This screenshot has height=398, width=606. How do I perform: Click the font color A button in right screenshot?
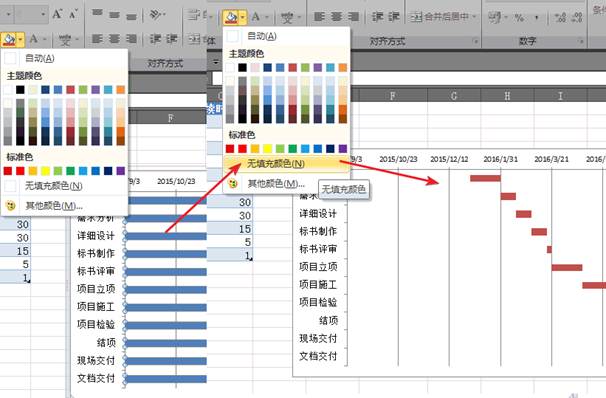tap(255, 17)
